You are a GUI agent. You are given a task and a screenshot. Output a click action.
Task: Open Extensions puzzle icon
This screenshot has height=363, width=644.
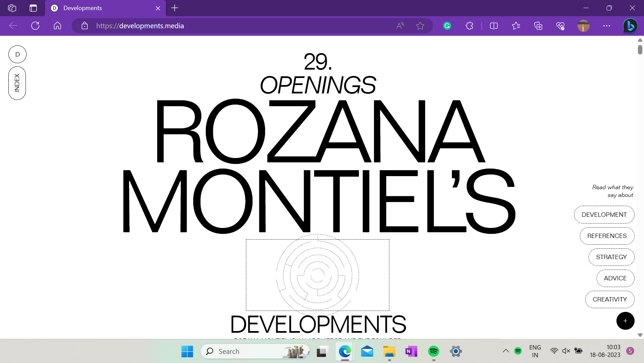click(x=469, y=26)
